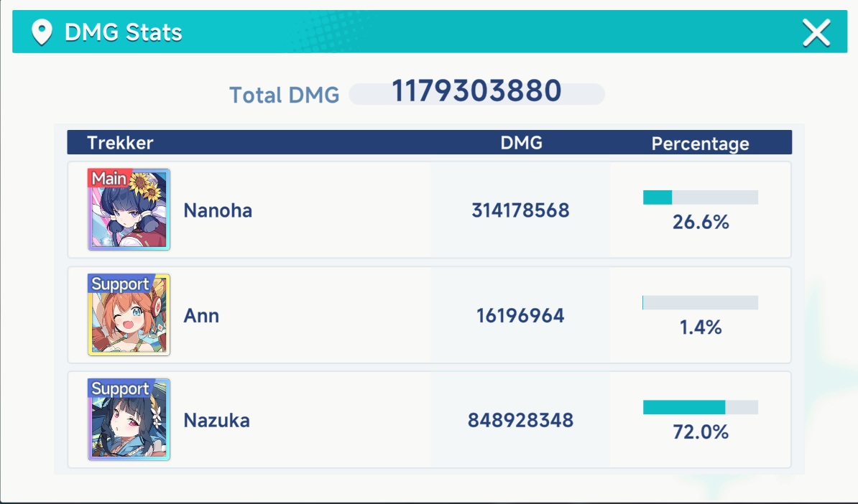Viewport: 858px width, 504px height.
Task: Select Nazuka's character portrait
Action: pyautogui.click(x=129, y=419)
